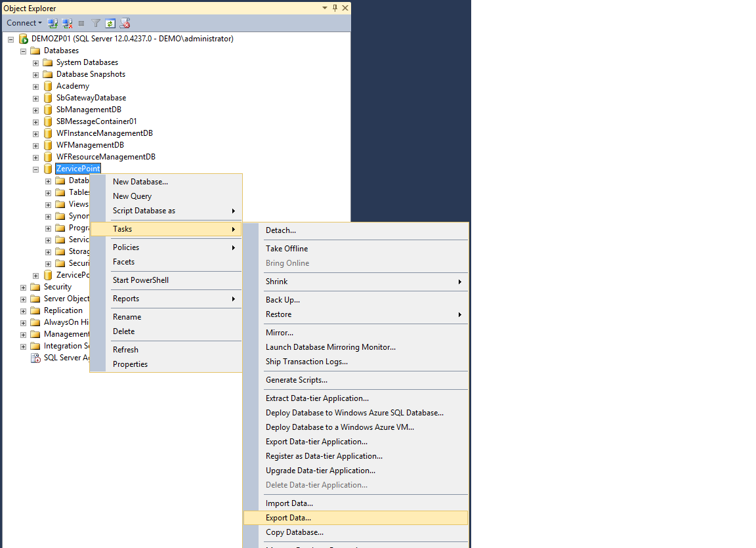Expand the Security folder
The width and height of the screenshot is (756, 548).
[x=22, y=286]
